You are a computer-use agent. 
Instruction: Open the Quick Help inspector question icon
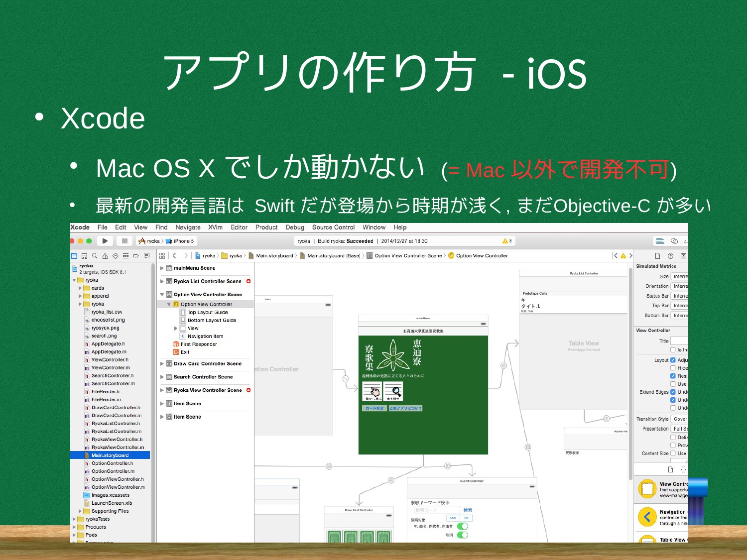click(670, 256)
